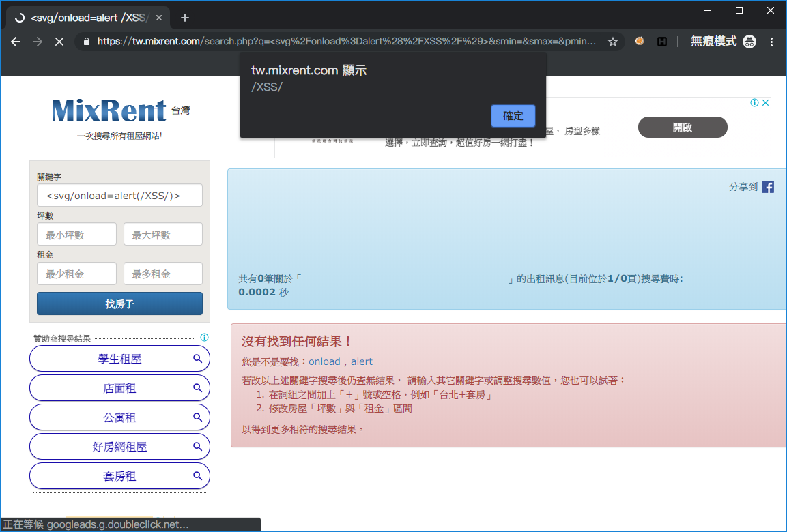
Task: Bookmark this page with the star
Action: point(612,42)
